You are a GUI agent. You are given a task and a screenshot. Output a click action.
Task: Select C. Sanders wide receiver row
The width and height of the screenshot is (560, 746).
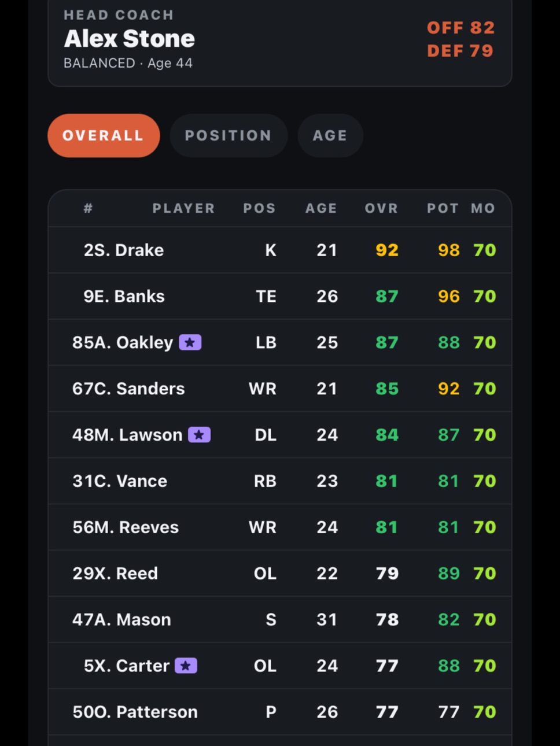coord(280,389)
